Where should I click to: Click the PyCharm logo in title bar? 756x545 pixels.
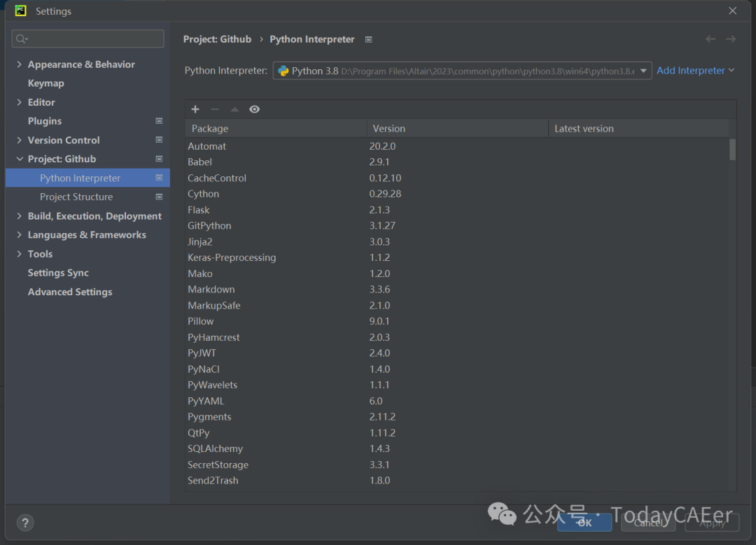(x=21, y=10)
